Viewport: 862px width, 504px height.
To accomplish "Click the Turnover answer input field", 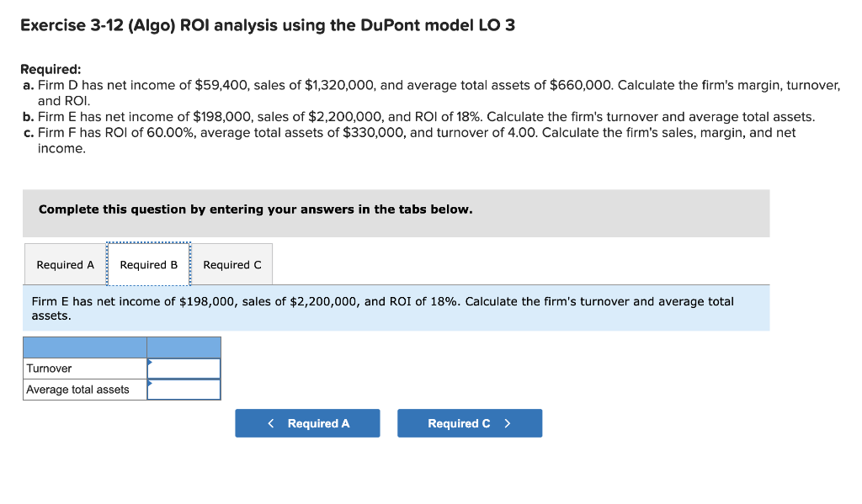I will pos(185,368).
